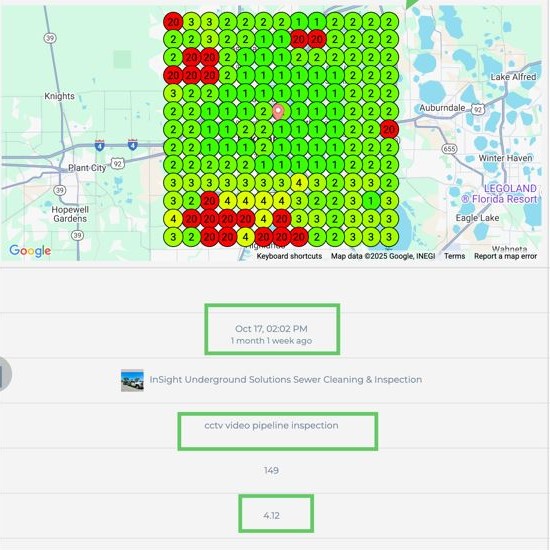The image size is (550, 550).
Task: Click the 3 marker at grid's bottom-right corner
Action: tap(389, 237)
